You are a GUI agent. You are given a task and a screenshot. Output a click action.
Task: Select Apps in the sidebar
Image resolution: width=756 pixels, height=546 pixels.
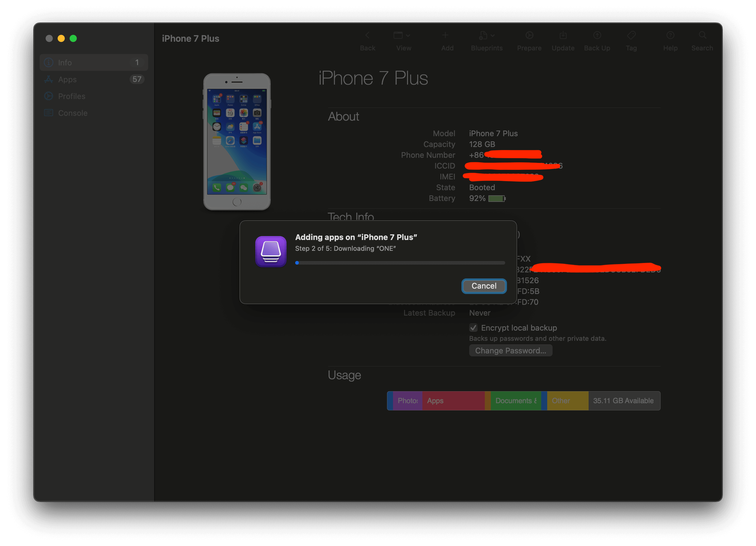click(x=67, y=79)
